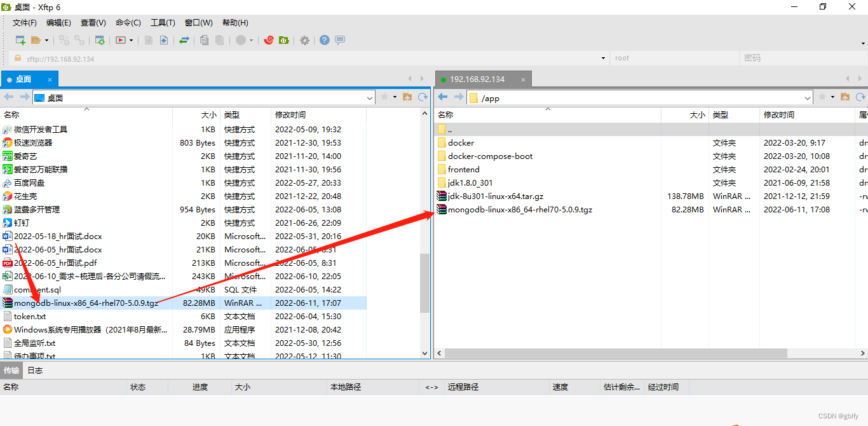Click the root username field
Screen dimensions: 868x426
coord(674,58)
